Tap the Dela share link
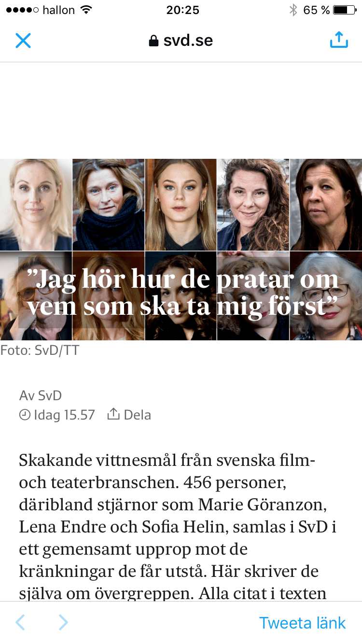Screen dimensions: 362x644 pyautogui.click(x=129, y=415)
